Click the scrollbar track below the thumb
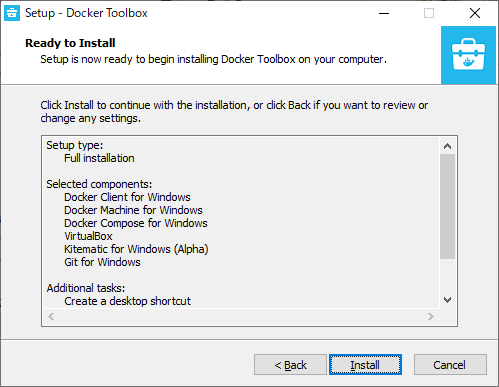Screen dimensions: 499x387 coord(447,275)
